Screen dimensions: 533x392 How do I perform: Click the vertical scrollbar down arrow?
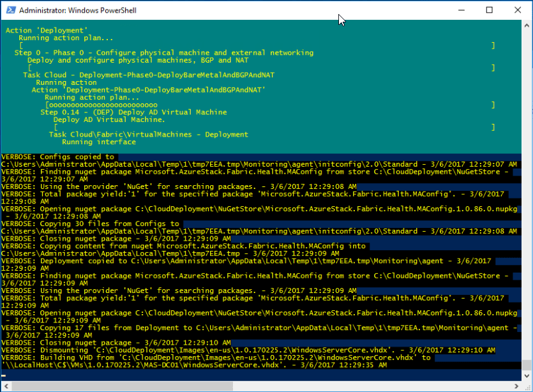point(527,375)
